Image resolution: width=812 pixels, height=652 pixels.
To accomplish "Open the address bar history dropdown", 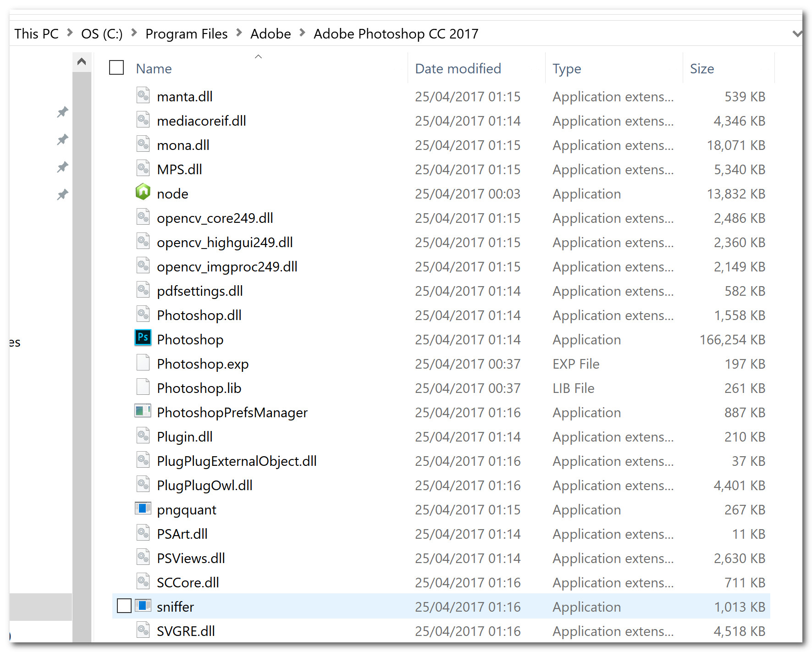I will [797, 33].
